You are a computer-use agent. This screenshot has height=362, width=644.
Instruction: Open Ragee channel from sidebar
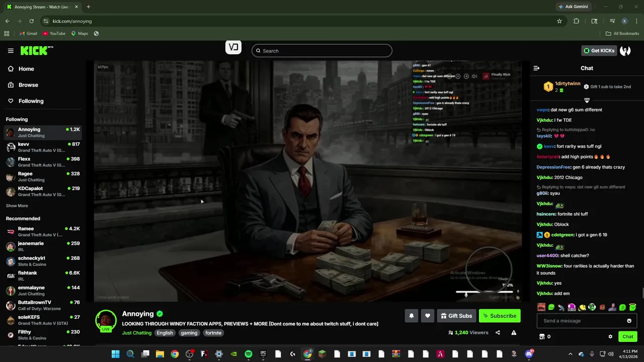coord(43,176)
